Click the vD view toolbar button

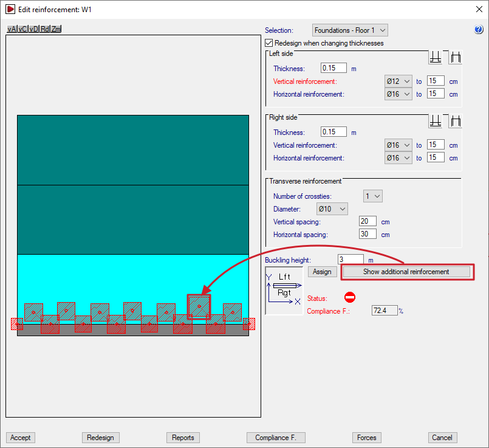pyautogui.click(x=33, y=29)
